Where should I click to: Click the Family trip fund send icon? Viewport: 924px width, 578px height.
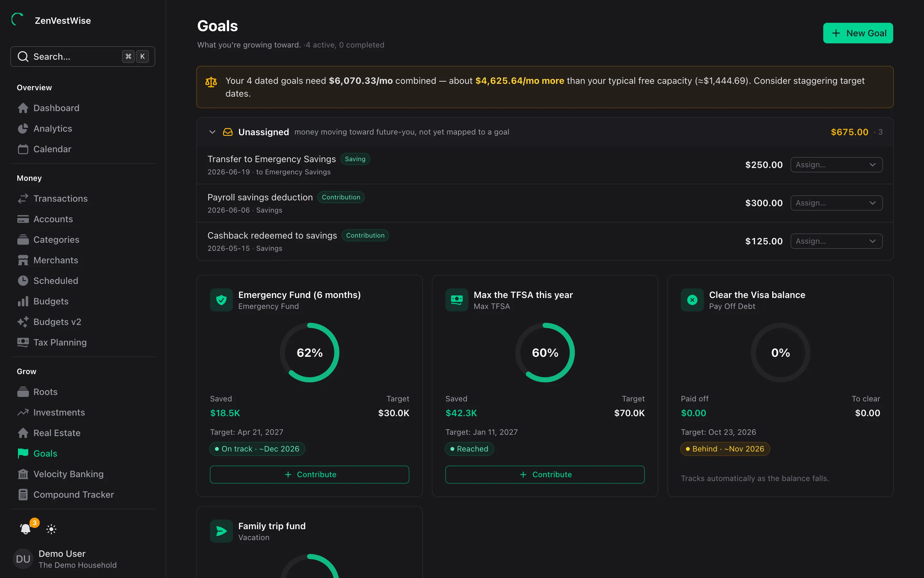(x=221, y=531)
